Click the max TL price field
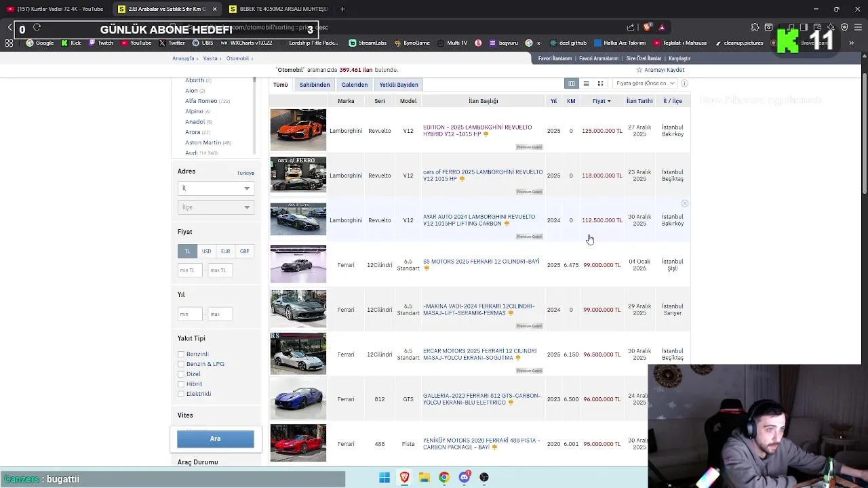The height and width of the screenshot is (488, 868). pyautogui.click(x=220, y=270)
